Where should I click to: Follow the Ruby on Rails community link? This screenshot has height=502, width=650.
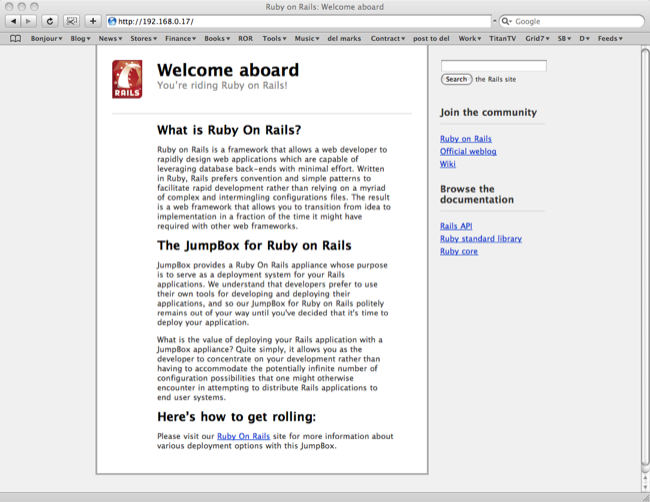(x=466, y=139)
